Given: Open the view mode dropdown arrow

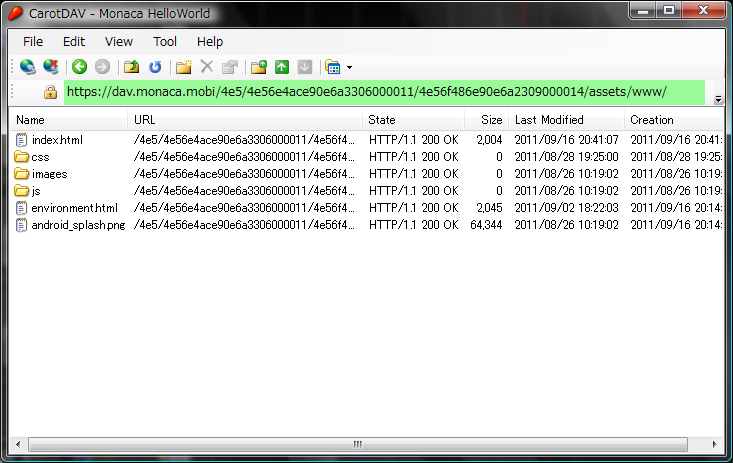Looking at the screenshot, I should 349,68.
